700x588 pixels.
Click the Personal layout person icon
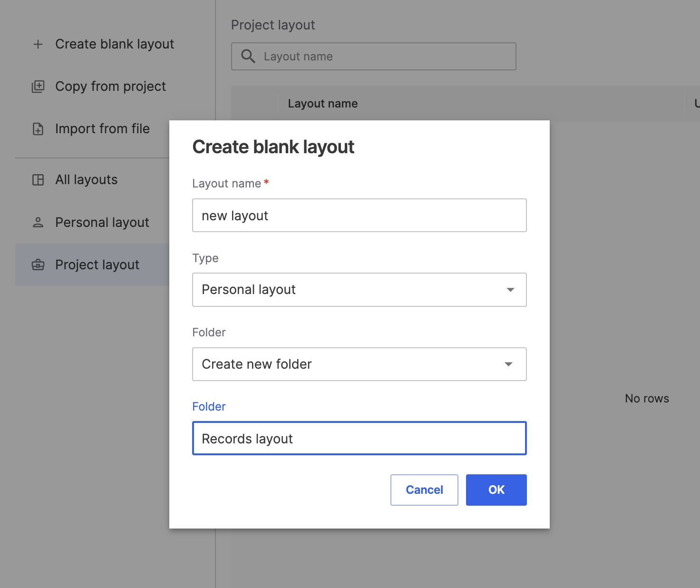[38, 222]
